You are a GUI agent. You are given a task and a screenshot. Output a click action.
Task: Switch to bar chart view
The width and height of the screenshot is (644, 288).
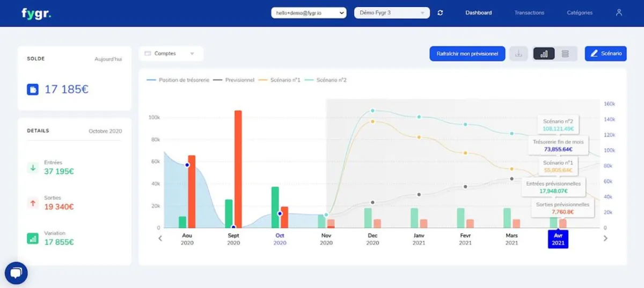coord(544,54)
